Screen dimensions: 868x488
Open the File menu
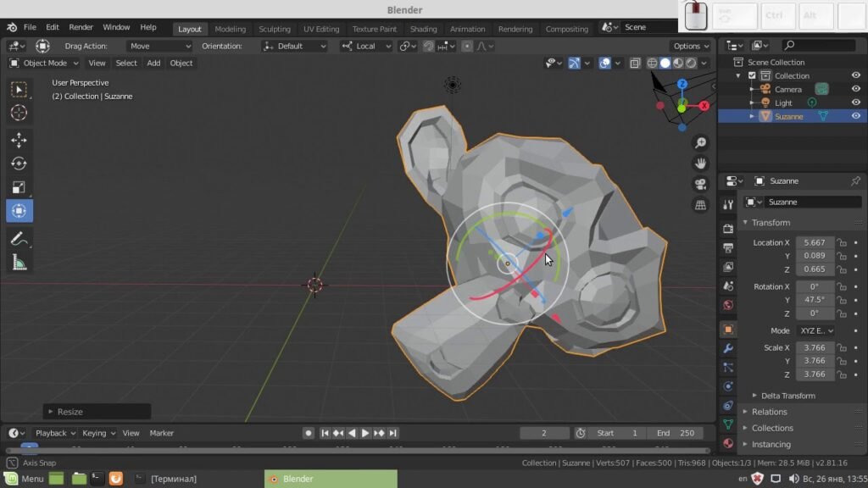pos(30,27)
